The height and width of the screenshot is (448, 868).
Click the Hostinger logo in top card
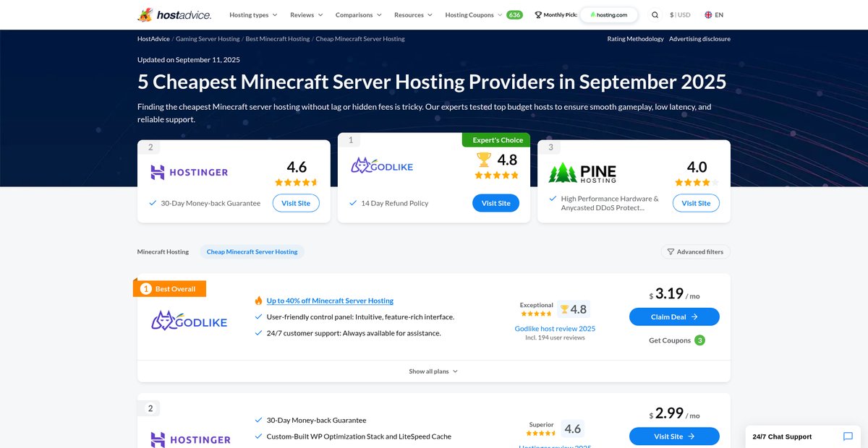189,172
